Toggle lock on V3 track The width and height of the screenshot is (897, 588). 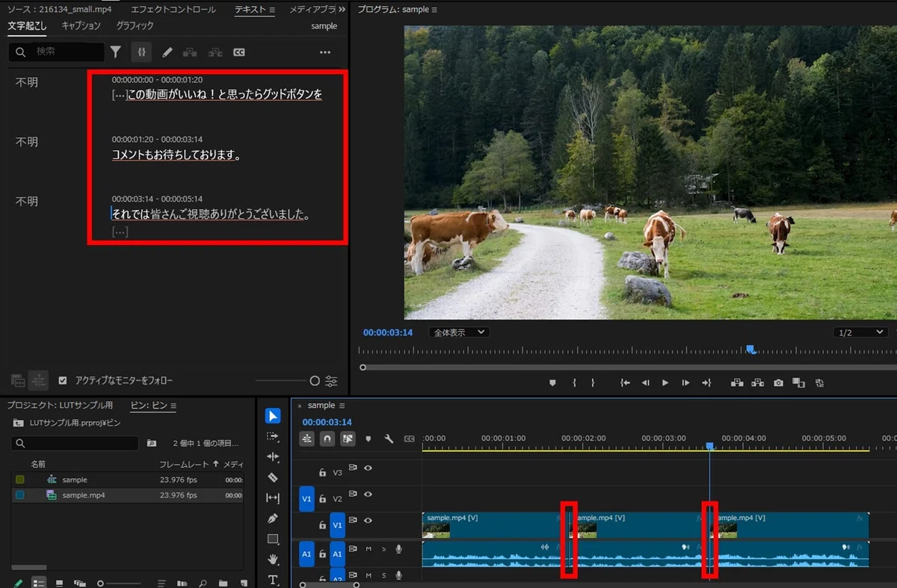[x=322, y=472]
